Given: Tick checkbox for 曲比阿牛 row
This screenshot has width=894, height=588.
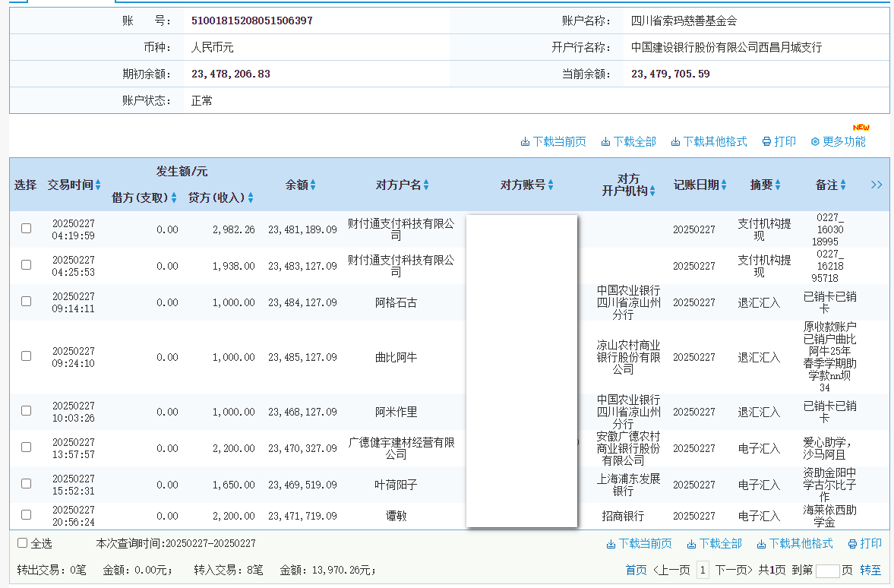Looking at the screenshot, I should click(27, 356).
